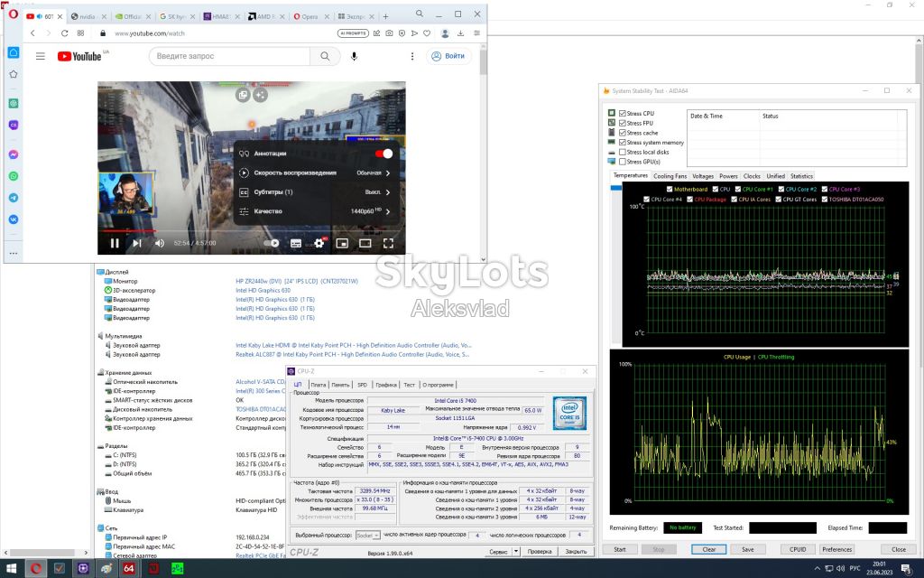Open Preferences in System Stability Test
924x578 pixels.
pyautogui.click(x=836, y=549)
